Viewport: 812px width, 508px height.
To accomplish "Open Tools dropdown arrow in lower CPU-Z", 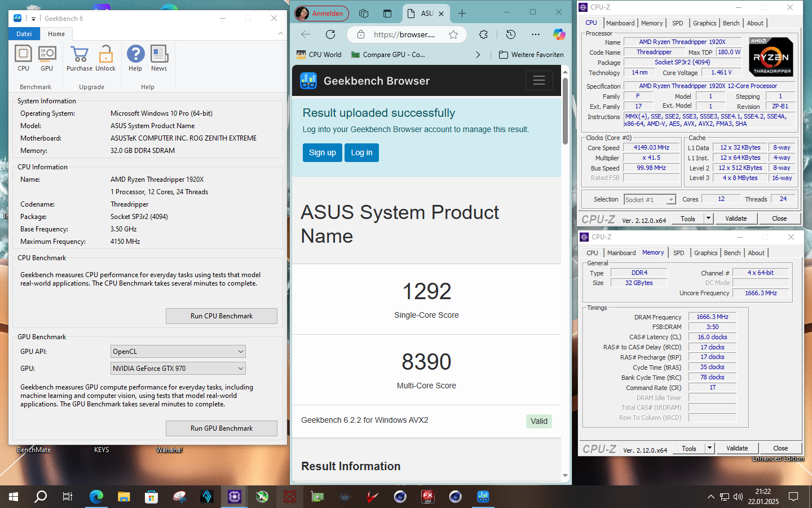I will click(x=710, y=448).
